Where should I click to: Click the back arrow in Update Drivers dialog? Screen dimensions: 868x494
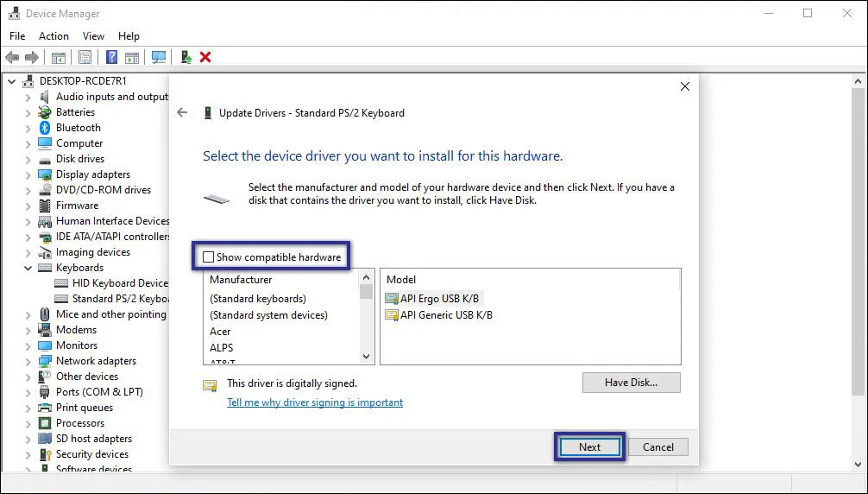(182, 112)
